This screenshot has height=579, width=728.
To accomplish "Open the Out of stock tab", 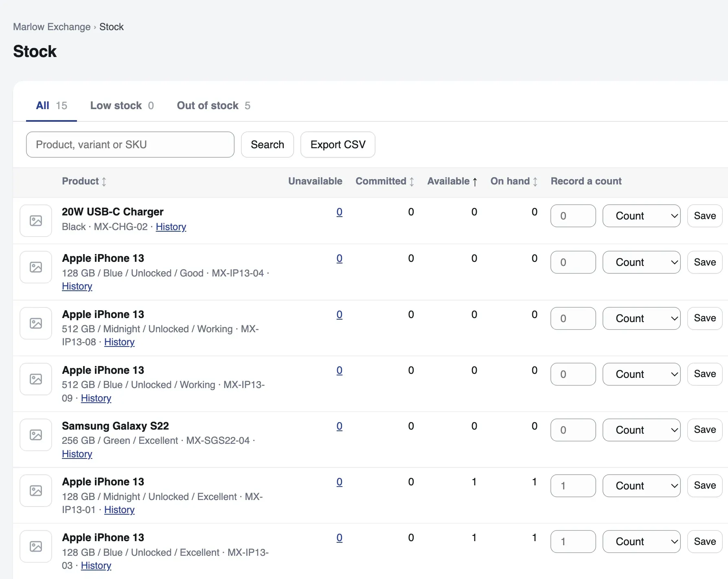I will 213,105.
